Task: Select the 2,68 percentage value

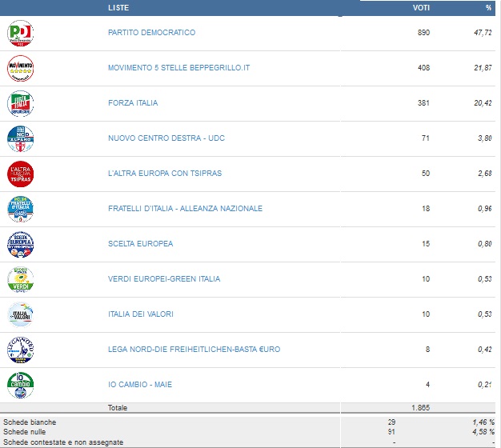Action: 485,173
